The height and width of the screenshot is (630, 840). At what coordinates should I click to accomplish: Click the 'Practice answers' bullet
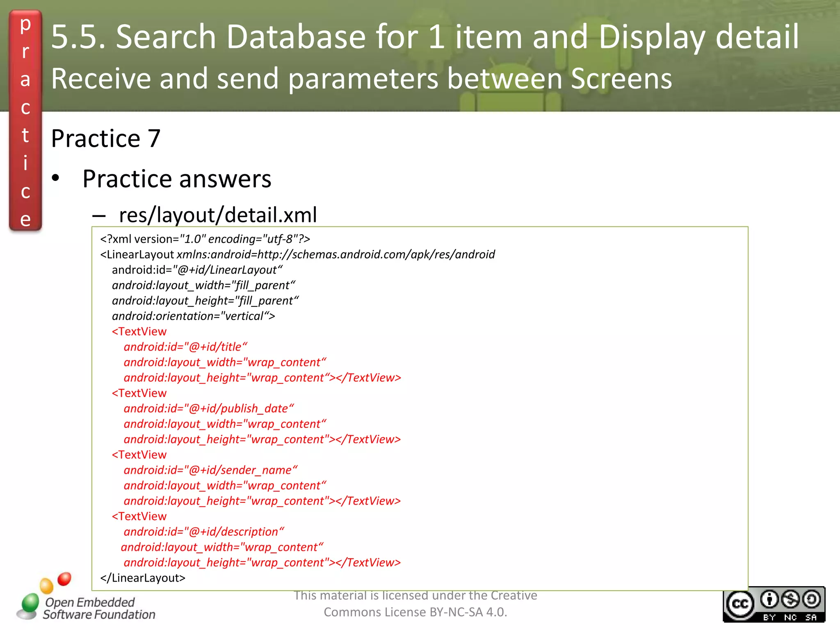pyautogui.click(x=177, y=179)
